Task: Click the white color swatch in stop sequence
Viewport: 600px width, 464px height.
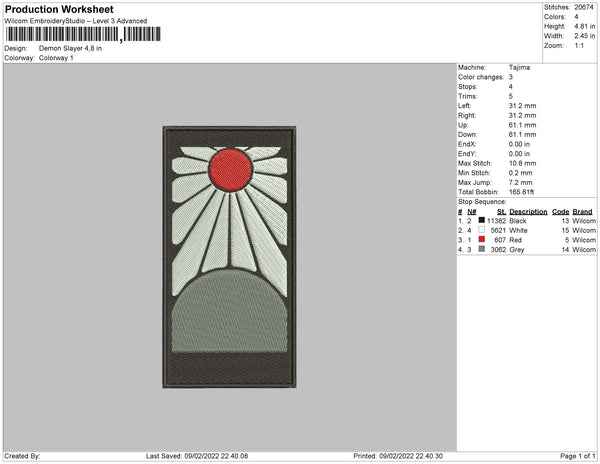Action: coord(482,230)
